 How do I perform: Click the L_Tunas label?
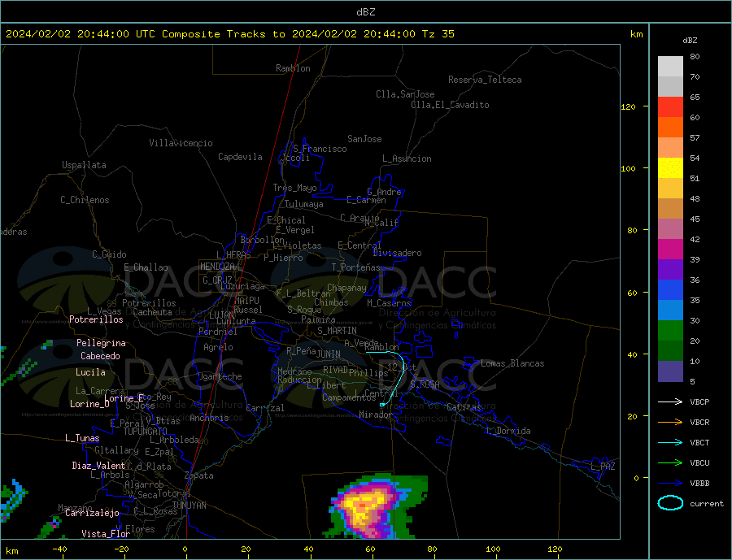click(82, 438)
